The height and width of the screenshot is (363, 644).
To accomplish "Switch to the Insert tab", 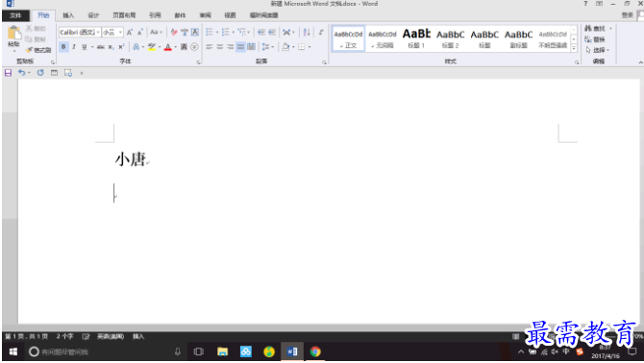I will (68, 15).
